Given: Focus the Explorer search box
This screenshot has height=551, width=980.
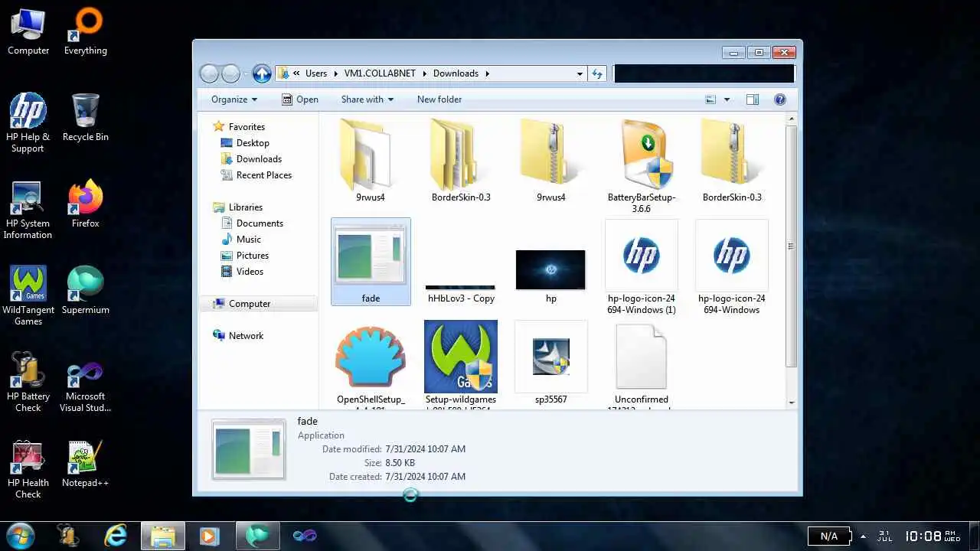Looking at the screenshot, I should point(704,73).
